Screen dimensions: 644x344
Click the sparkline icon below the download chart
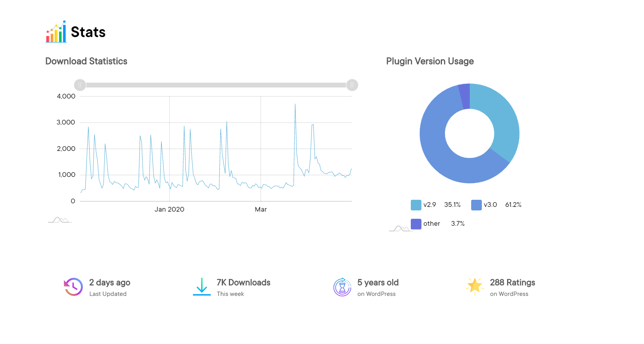pyautogui.click(x=59, y=220)
